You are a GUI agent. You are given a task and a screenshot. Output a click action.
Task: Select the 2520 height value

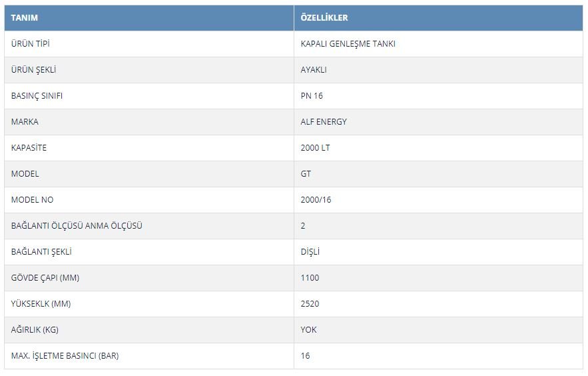click(310, 303)
